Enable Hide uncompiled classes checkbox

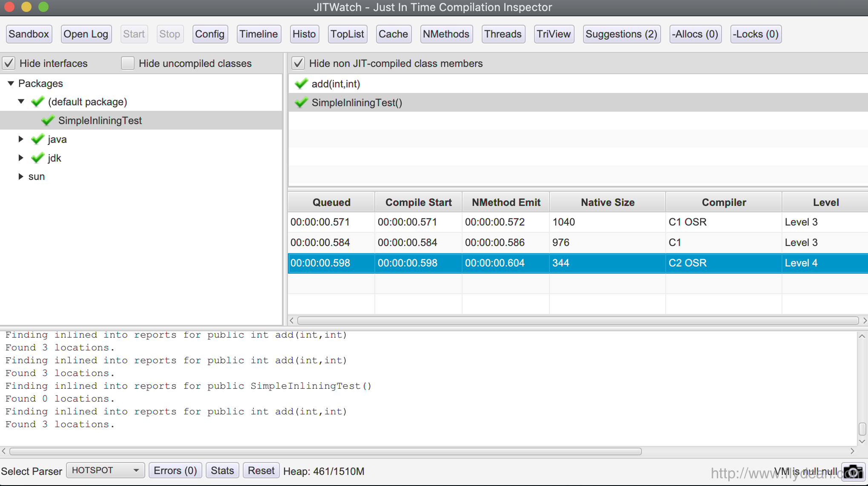point(128,64)
